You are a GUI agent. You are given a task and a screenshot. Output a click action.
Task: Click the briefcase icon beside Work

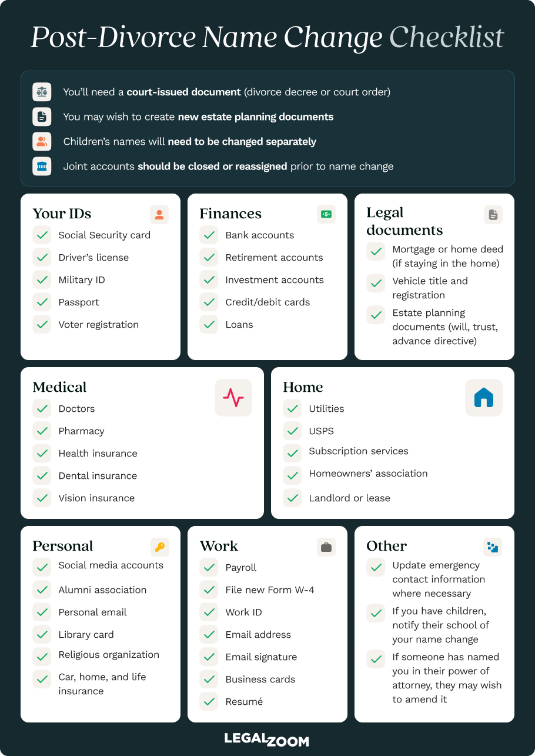coord(326,547)
